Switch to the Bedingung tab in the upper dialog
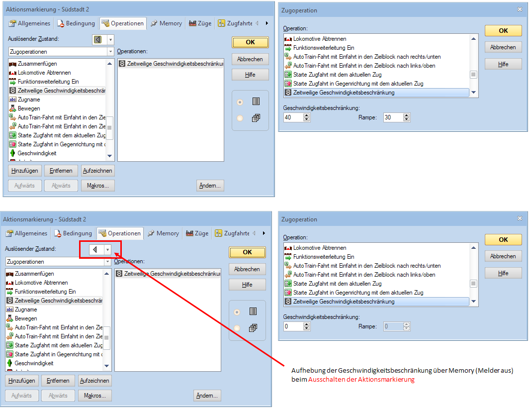The image size is (532, 416). (x=76, y=23)
